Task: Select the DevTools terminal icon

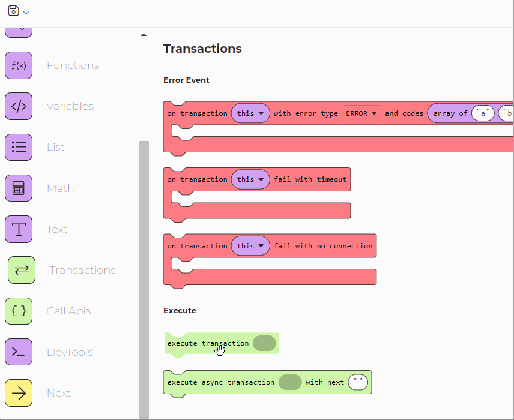Action: point(19,352)
